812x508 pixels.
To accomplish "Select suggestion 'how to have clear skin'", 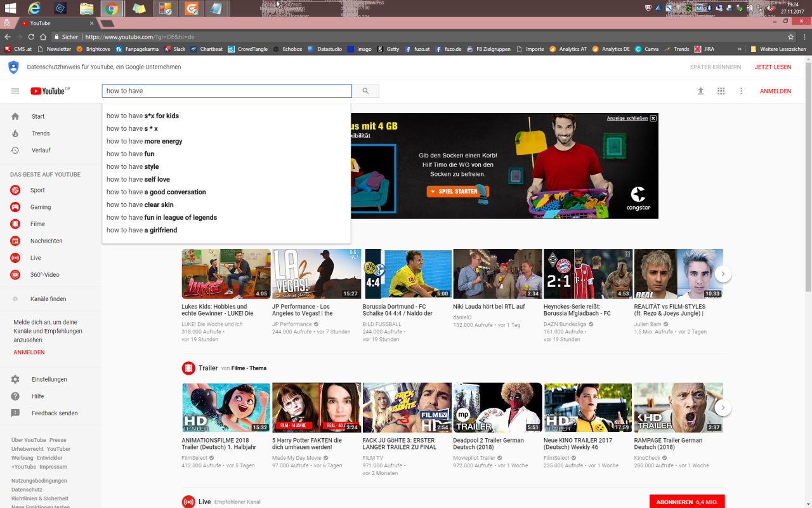I will [x=226, y=204].
